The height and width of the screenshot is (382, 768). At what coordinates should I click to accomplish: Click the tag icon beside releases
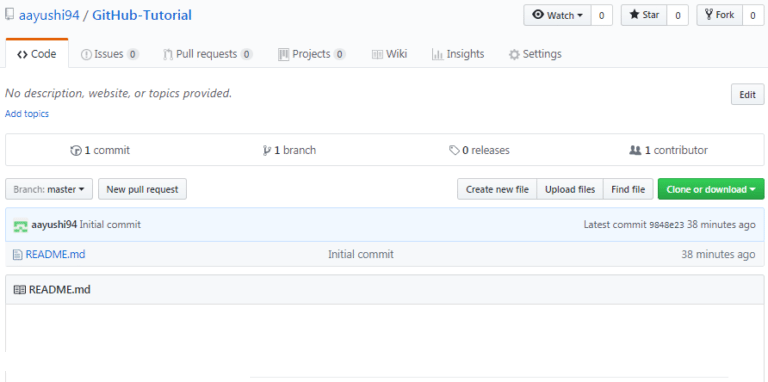point(455,150)
